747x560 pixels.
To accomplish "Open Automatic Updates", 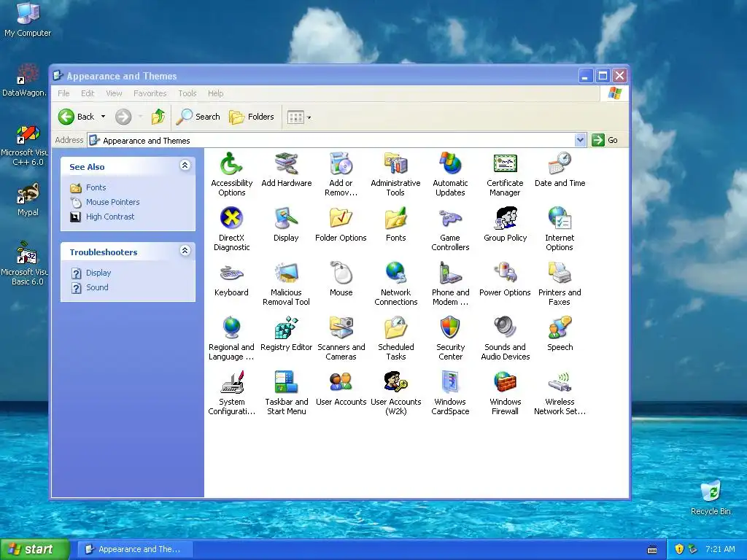I will (x=450, y=174).
